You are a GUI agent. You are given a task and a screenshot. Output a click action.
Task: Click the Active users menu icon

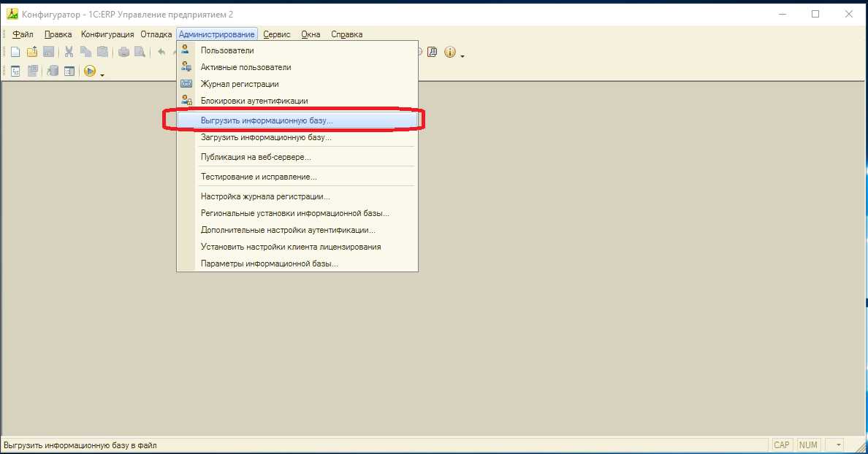click(x=186, y=67)
